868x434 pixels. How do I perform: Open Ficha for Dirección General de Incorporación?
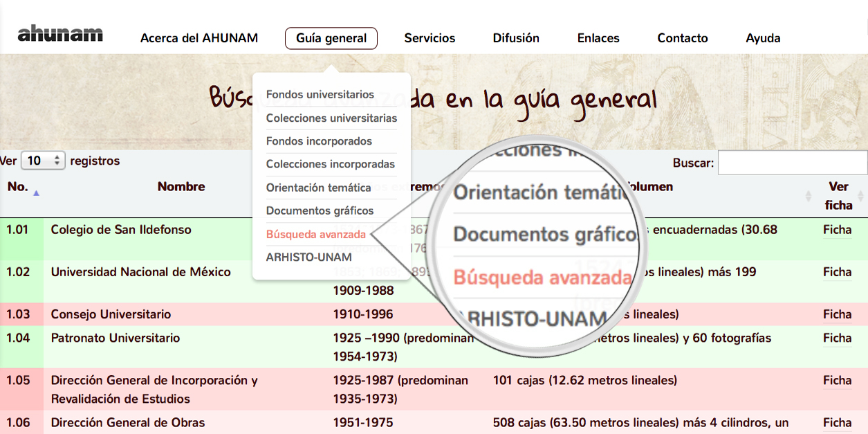coord(837,381)
